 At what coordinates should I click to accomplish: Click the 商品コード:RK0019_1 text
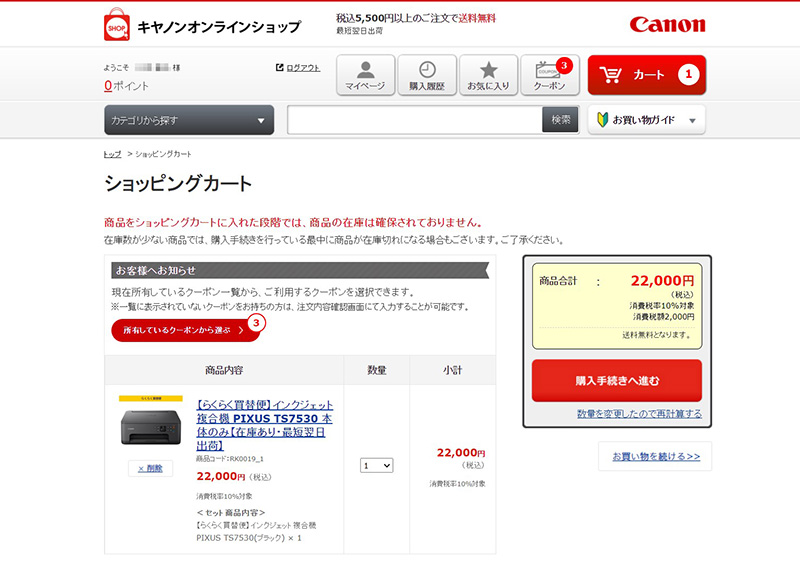(230, 459)
